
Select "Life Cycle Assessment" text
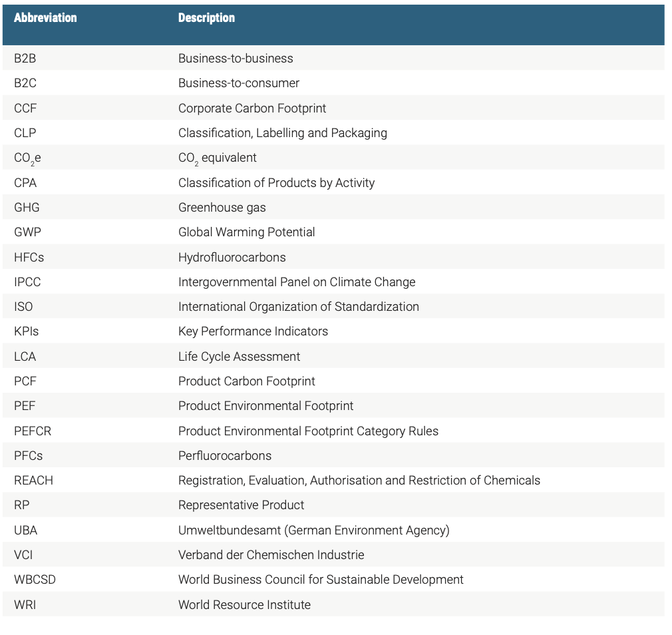coord(239,357)
